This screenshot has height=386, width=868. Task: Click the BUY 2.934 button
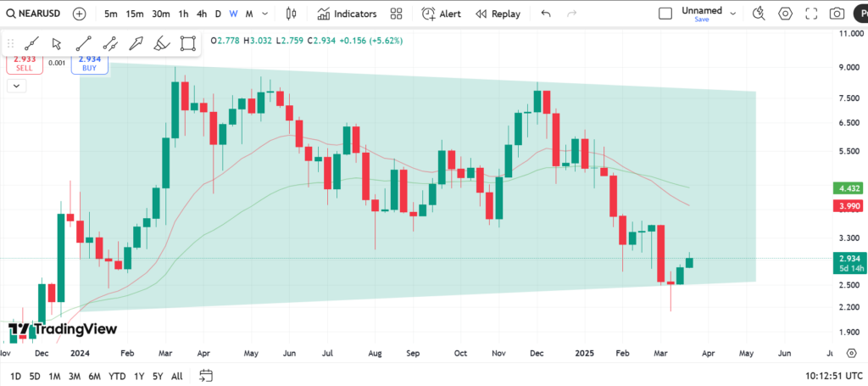90,63
